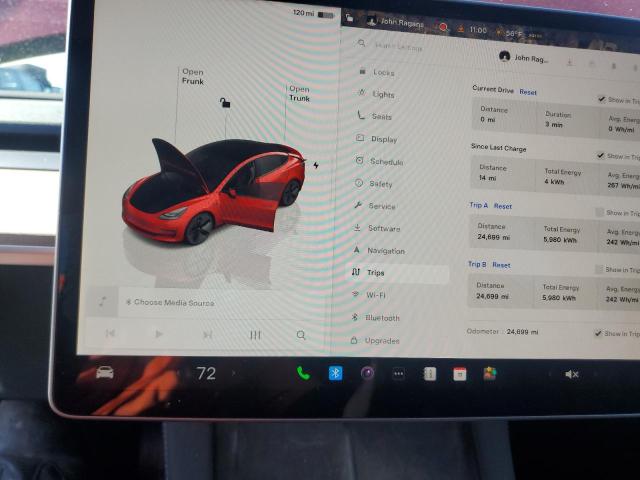Open the purple camera app in dock

click(x=367, y=373)
